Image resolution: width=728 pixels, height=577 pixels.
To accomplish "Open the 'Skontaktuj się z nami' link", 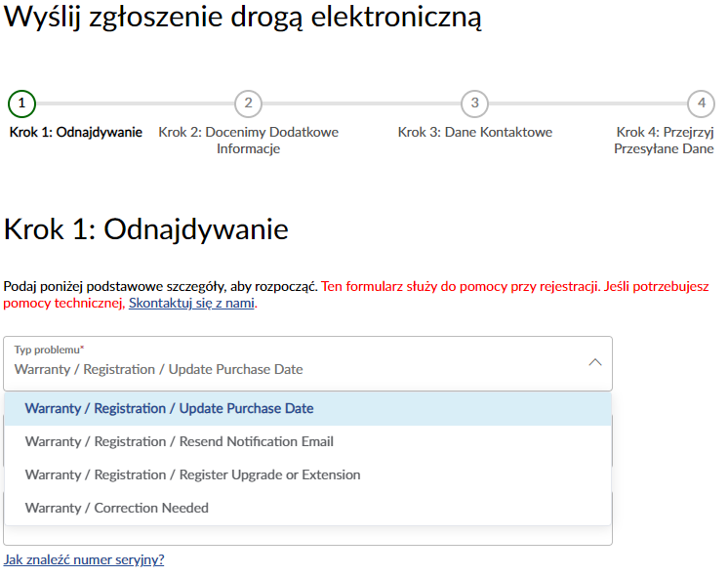I will coord(191,304).
